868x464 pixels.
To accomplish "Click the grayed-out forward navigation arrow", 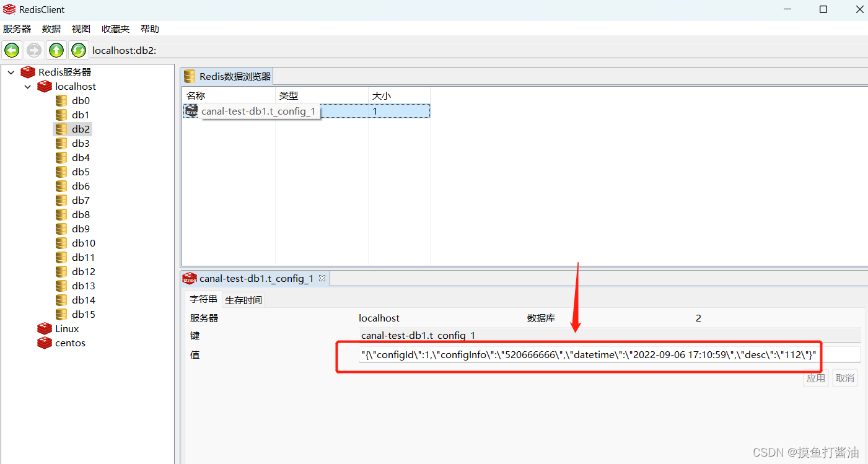I will 34,50.
